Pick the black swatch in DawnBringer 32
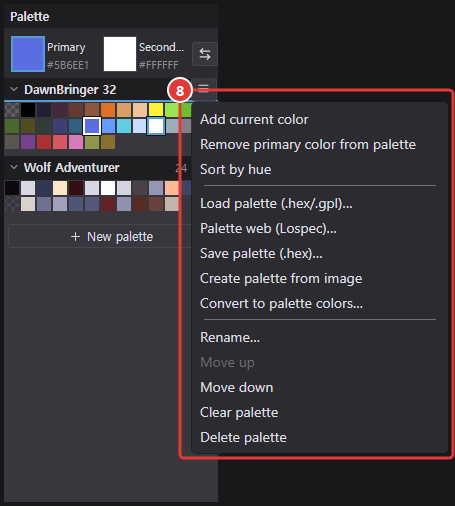 28,110
